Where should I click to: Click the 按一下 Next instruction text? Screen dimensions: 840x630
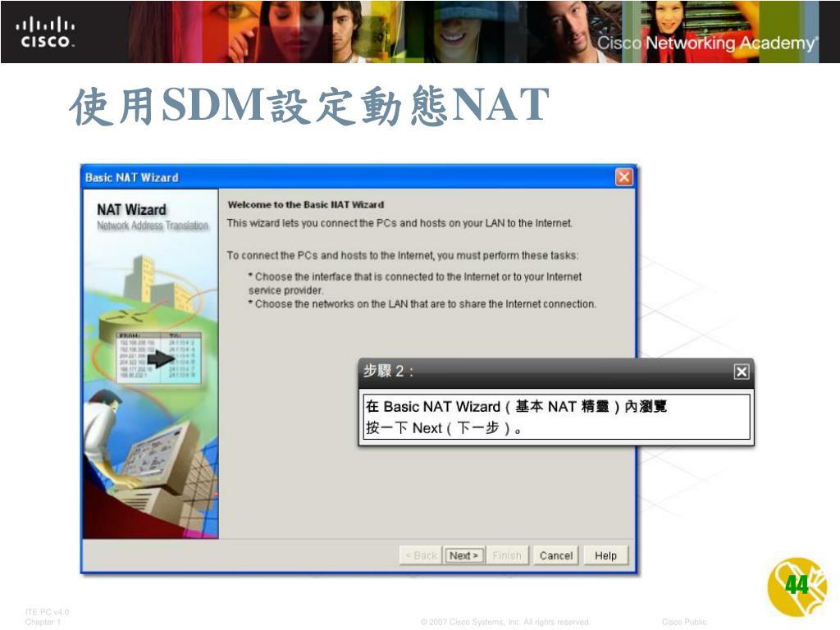point(444,428)
